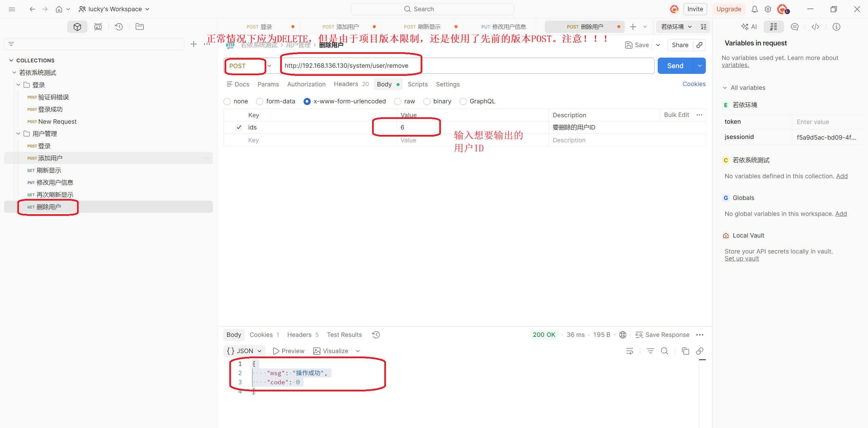Select x-www-form-urlencoded body type
This screenshot has height=428, width=868.
(307, 101)
